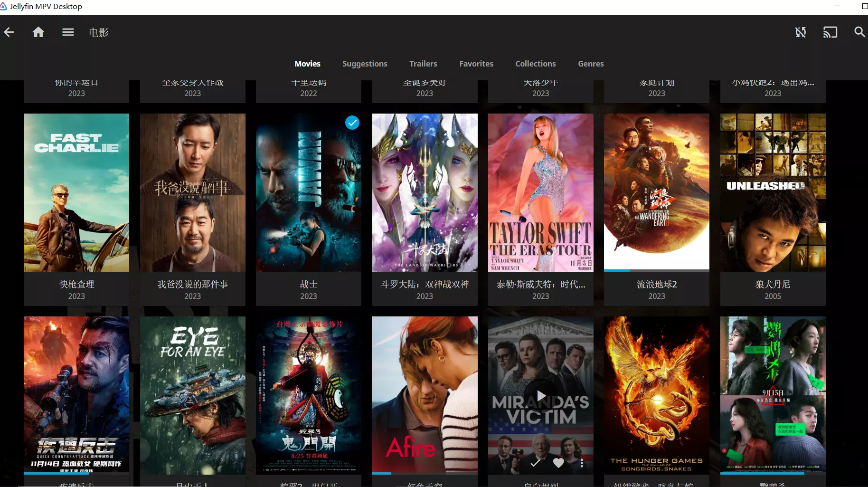Open the Unleashed poster
868x487 pixels.
(x=773, y=192)
